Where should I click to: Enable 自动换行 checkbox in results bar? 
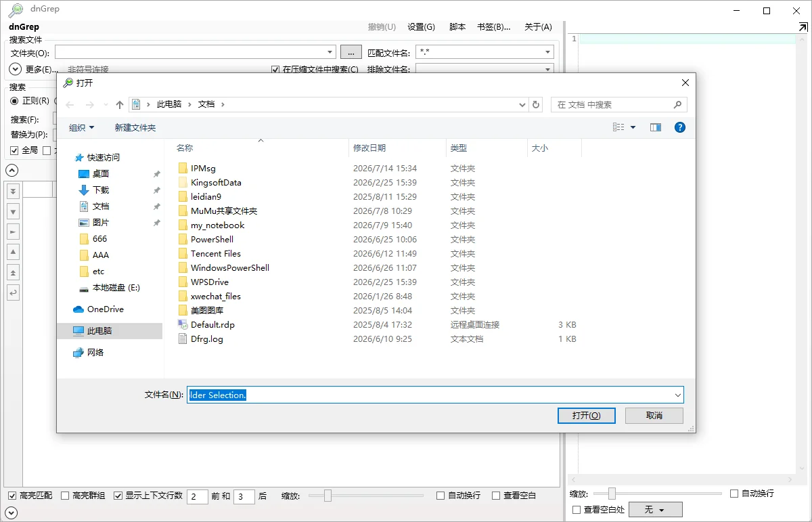[441, 496]
